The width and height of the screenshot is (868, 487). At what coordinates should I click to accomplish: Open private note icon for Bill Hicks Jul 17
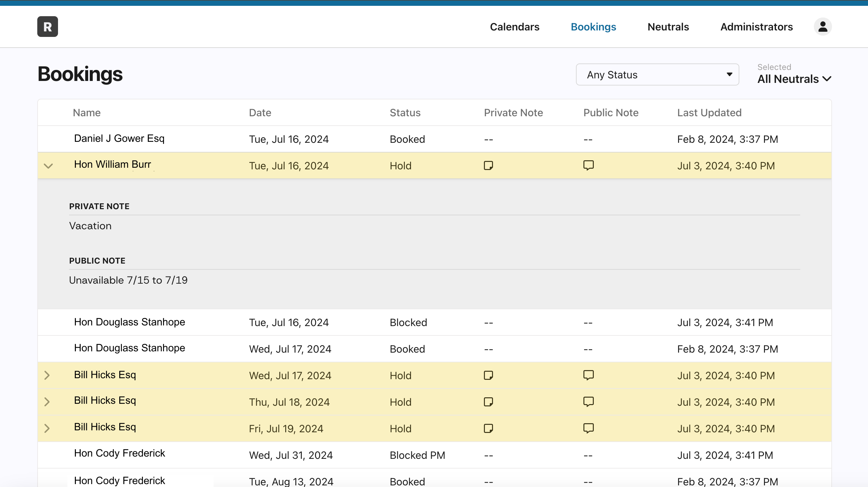coord(488,375)
